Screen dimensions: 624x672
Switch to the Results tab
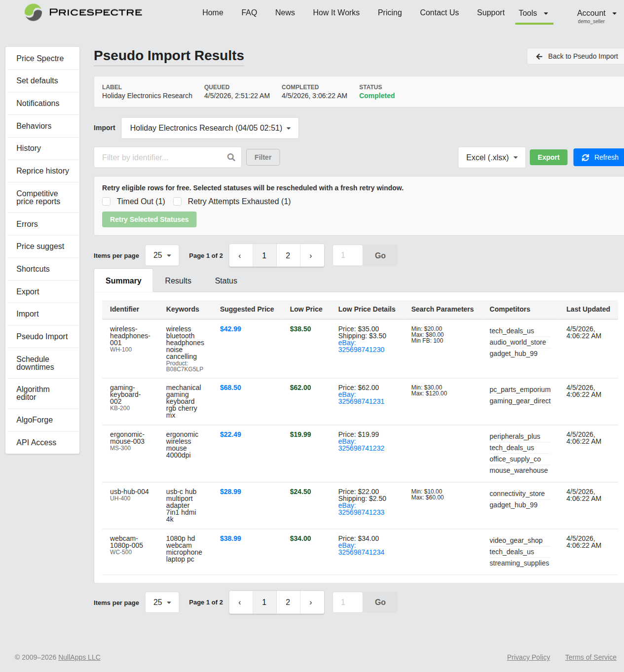(178, 281)
